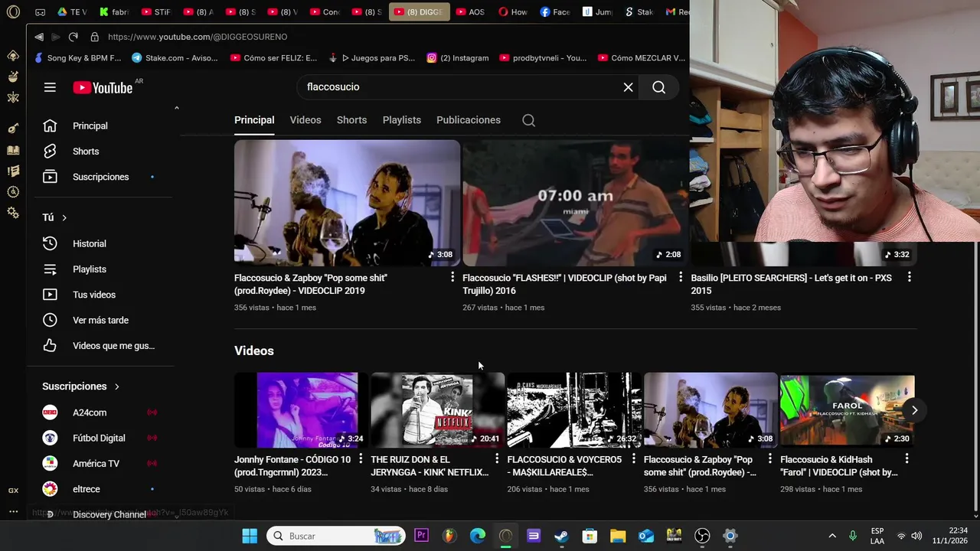Open Jonnhy Fontane CÓDIGO 10 thumbnail
The width and height of the screenshot is (980, 551).
[x=300, y=410]
